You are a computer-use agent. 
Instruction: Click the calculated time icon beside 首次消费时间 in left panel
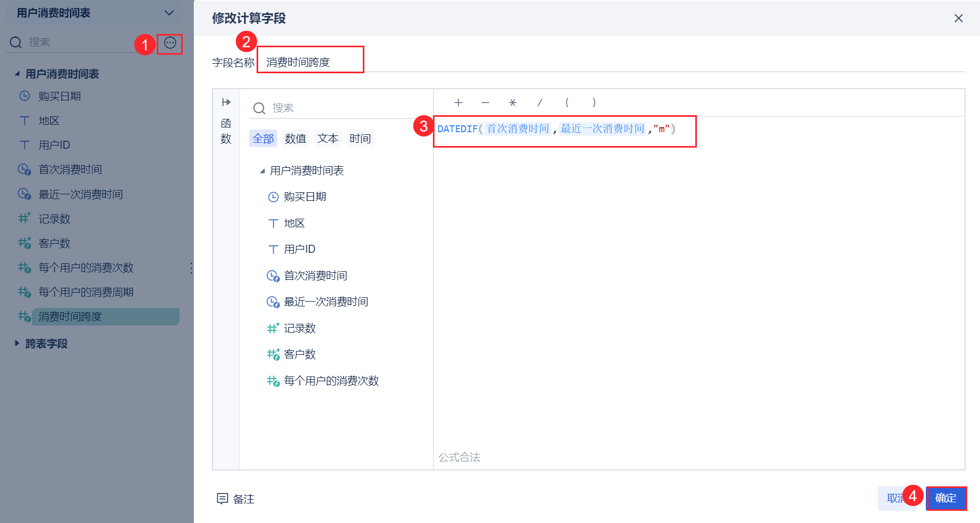click(24, 169)
